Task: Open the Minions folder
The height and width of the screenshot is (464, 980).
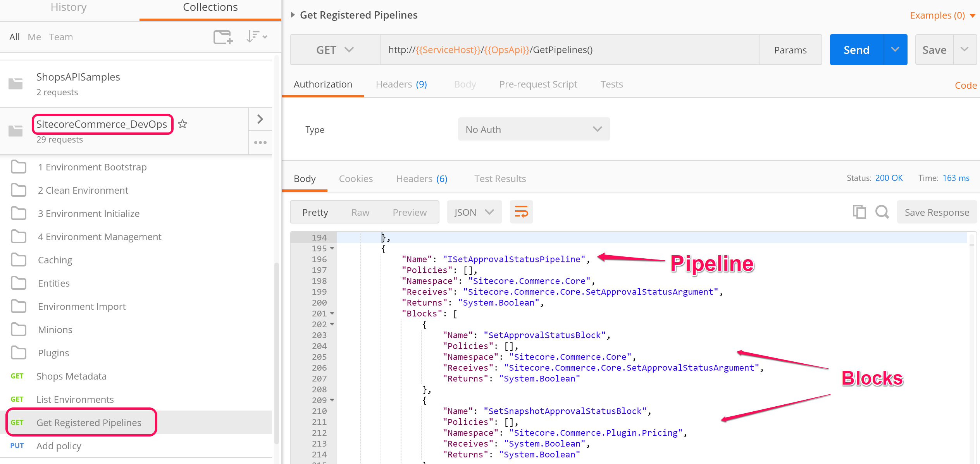Action: pos(55,329)
